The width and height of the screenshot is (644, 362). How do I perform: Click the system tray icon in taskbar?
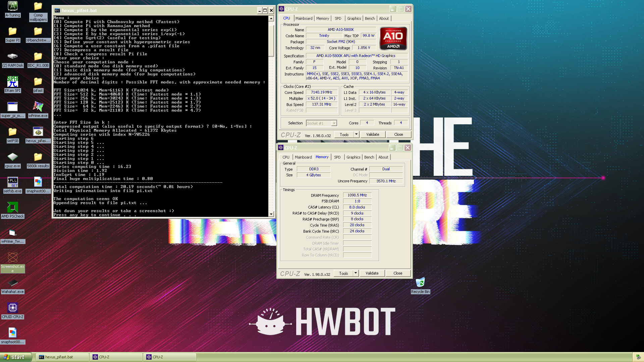click(638, 357)
